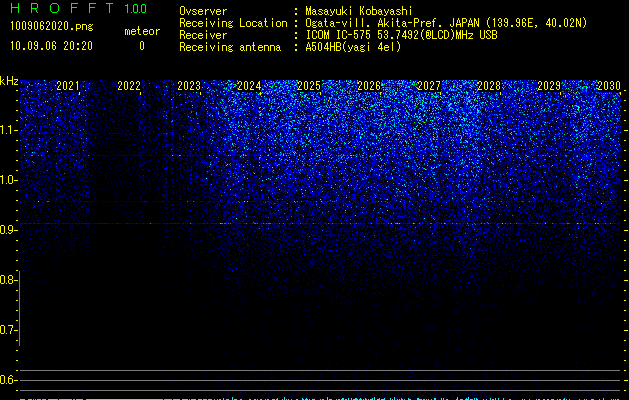
Task: Click the 0.9 frequency axis label
Action: (x=8, y=230)
